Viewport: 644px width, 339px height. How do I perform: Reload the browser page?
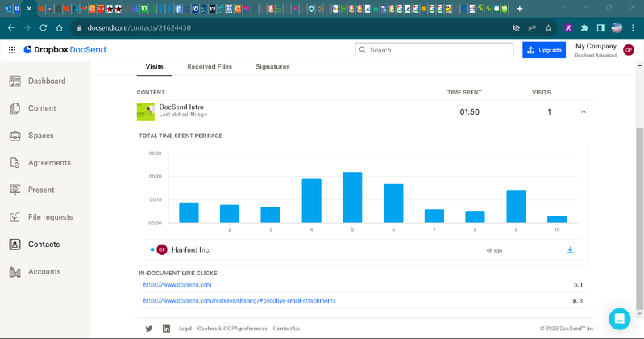(x=44, y=28)
